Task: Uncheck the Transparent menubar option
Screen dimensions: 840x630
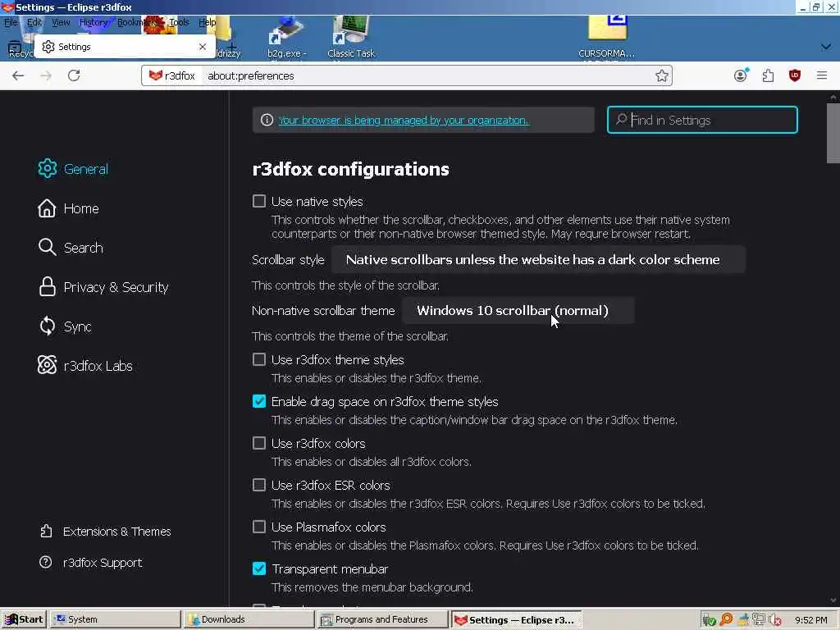Action: [x=259, y=568]
